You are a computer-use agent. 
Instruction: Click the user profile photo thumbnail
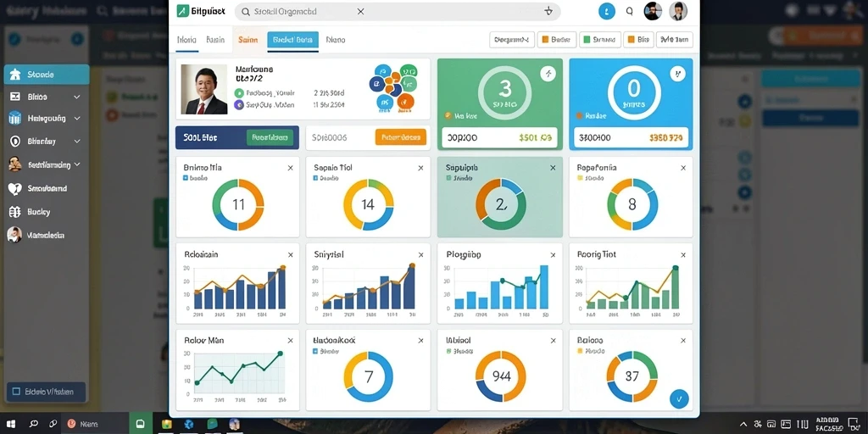point(204,89)
